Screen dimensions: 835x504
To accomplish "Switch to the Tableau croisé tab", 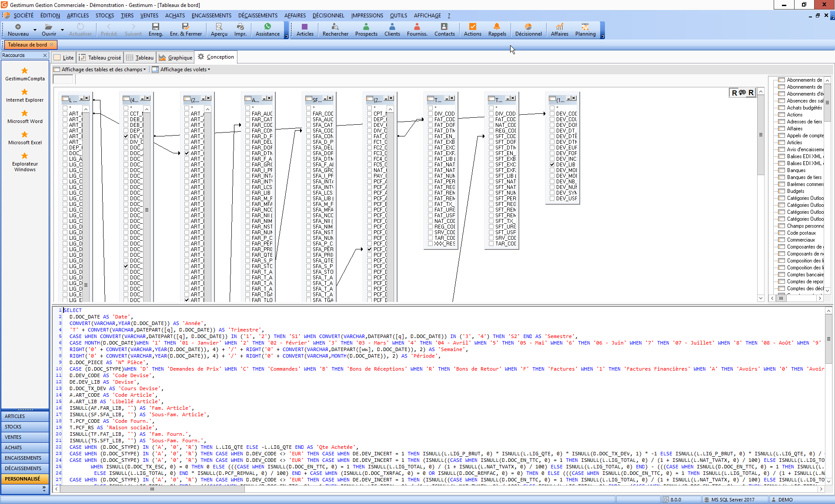I will [100, 57].
